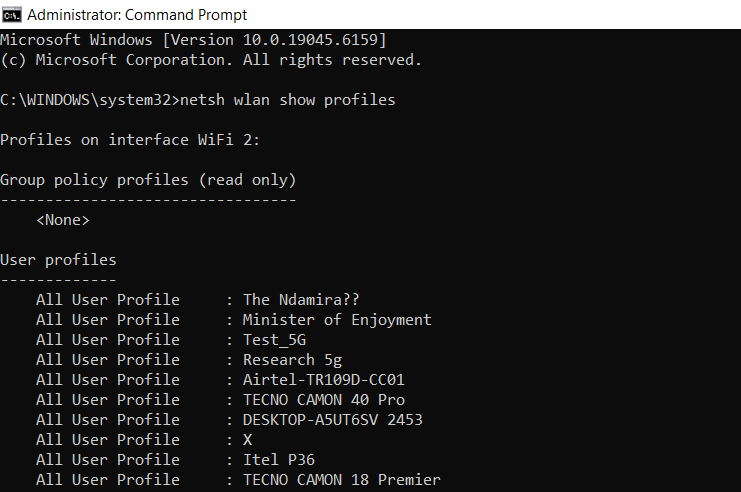
Task: Click the 'TECNO CAMON 18 Premier' profile
Action: coord(342,480)
